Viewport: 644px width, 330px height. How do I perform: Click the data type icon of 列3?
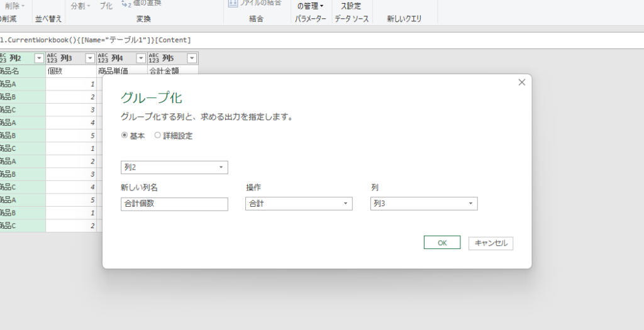pyautogui.click(x=53, y=58)
